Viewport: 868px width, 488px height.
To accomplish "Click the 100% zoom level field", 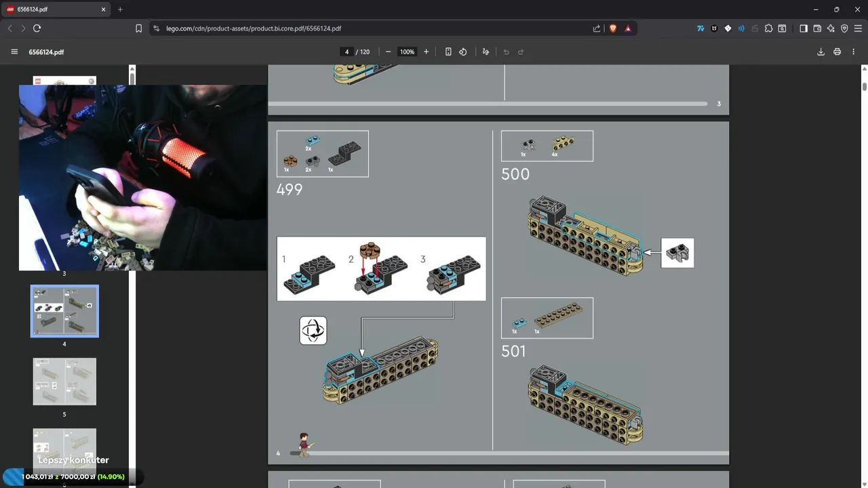I will [x=407, y=52].
